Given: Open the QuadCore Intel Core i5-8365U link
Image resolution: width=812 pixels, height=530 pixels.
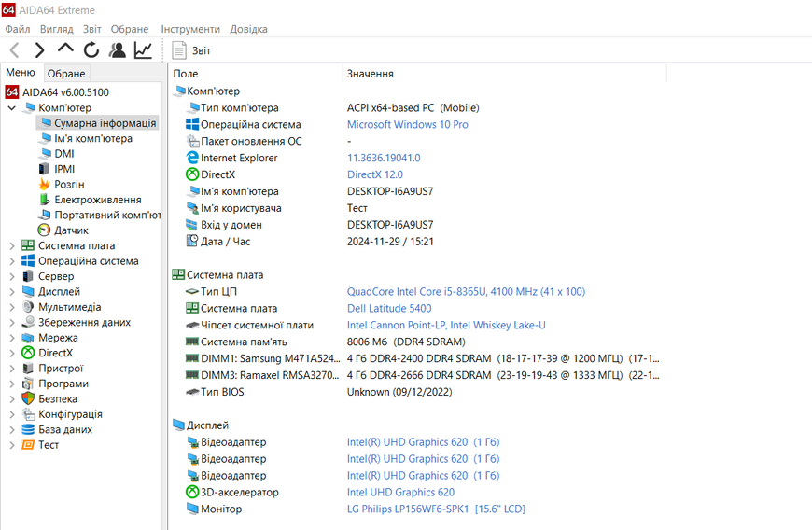Looking at the screenshot, I should [x=466, y=292].
